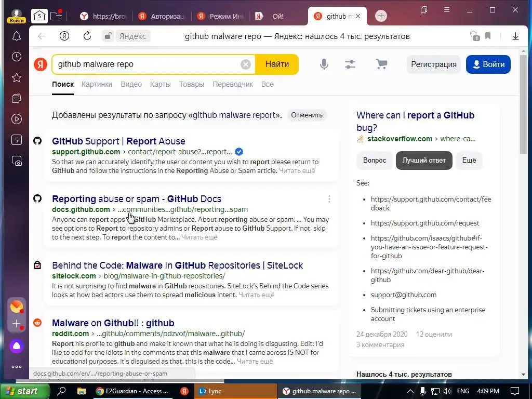
Task: Reload the current page
Action: 87,36
